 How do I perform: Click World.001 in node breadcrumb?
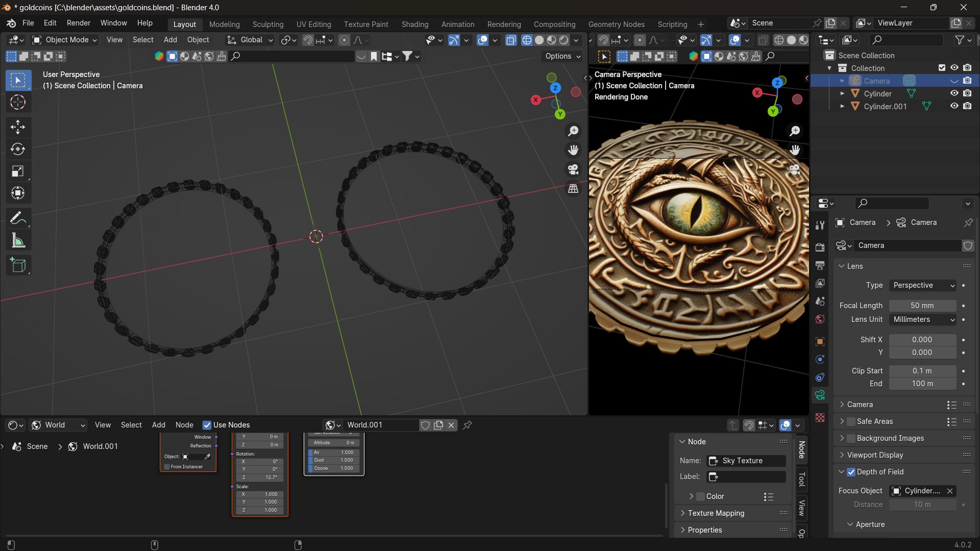pyautogui.click(x=100, y=446)
